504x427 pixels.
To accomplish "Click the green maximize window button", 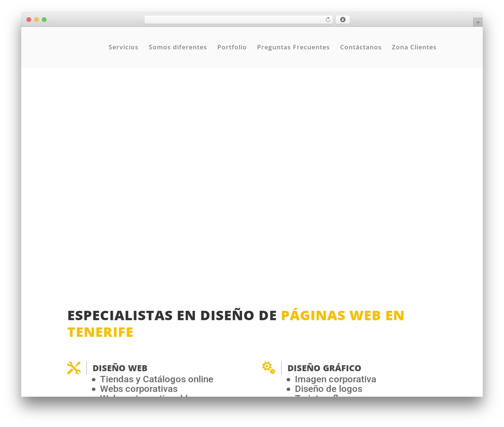I will coord(44,20).
